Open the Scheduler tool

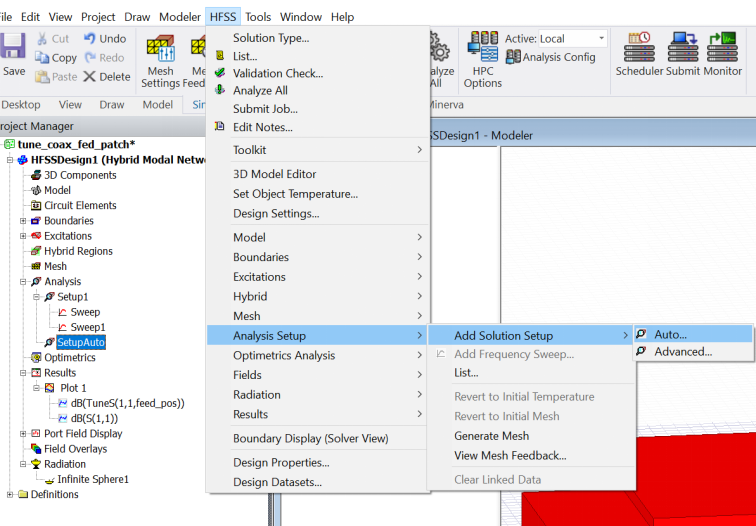[x=639, y=54]
